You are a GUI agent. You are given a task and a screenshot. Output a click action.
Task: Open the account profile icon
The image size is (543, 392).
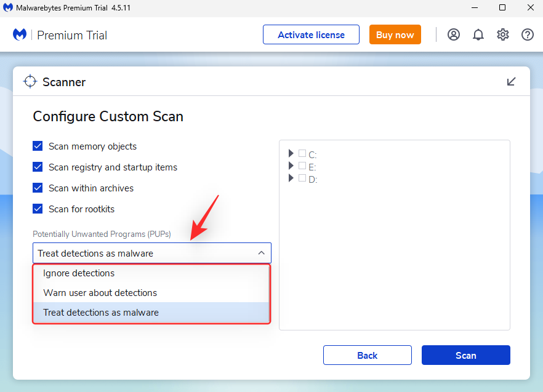[454, 34]
